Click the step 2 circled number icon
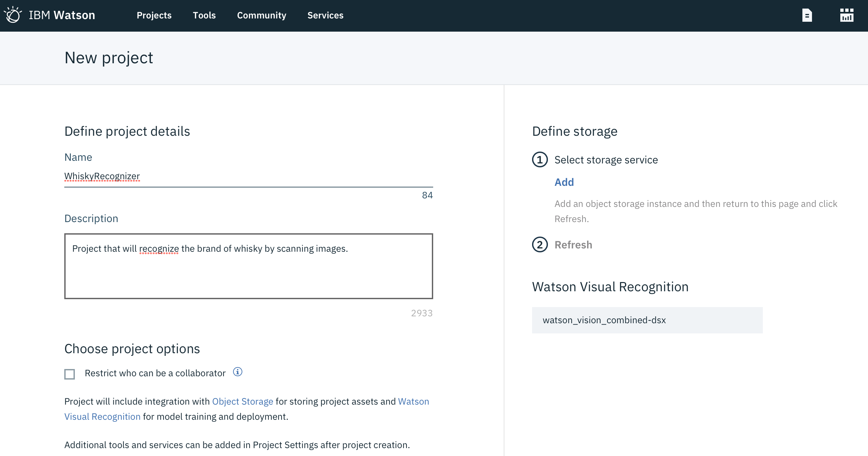This screenshot has height=456, width=868. 540,245
